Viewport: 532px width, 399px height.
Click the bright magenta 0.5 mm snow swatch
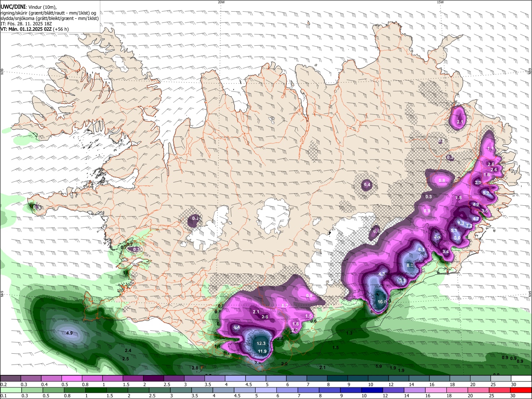point(71,378)
